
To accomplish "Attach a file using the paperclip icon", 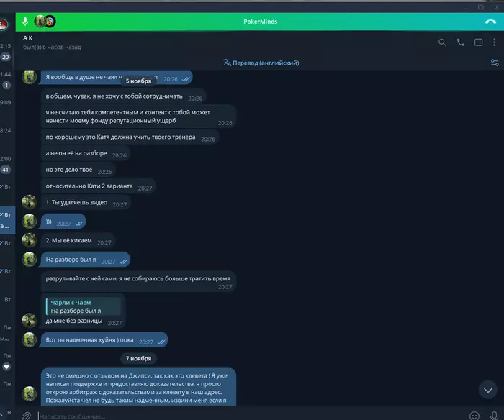I will pos(27,416).
